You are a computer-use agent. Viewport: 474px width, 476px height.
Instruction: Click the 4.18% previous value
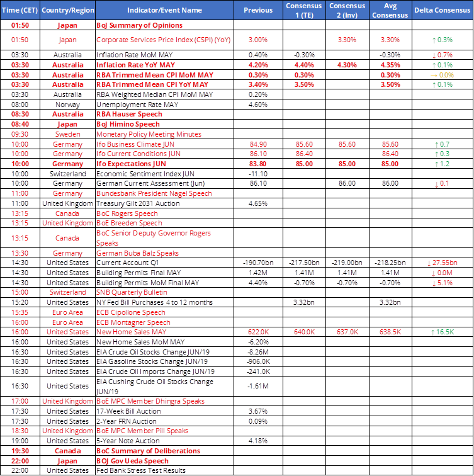(x=258, y=441)
